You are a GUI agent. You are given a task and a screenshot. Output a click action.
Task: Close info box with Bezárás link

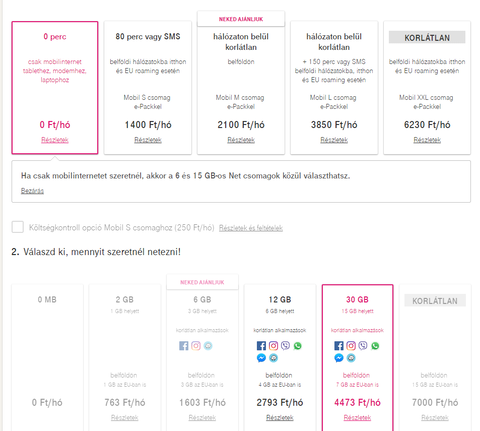coord(32,191)
